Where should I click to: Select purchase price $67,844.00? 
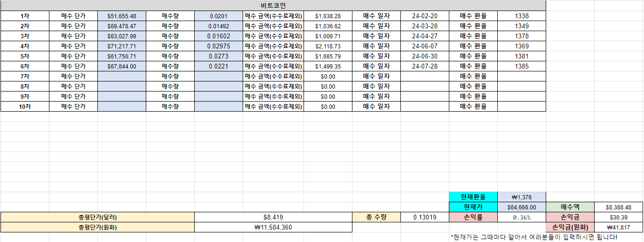[x=122, y=66]
